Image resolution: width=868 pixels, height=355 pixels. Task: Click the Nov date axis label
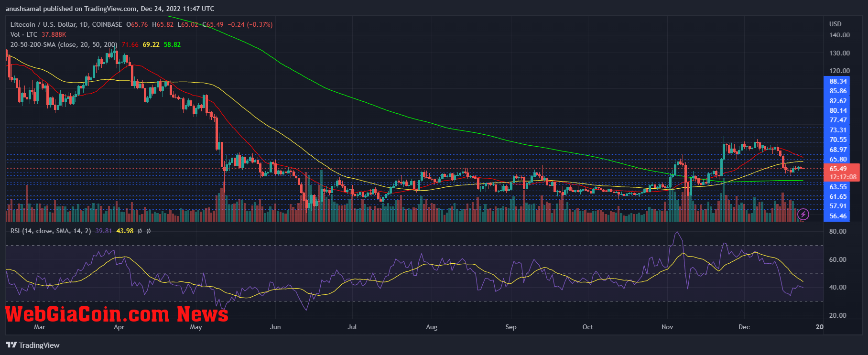(667, 327)
